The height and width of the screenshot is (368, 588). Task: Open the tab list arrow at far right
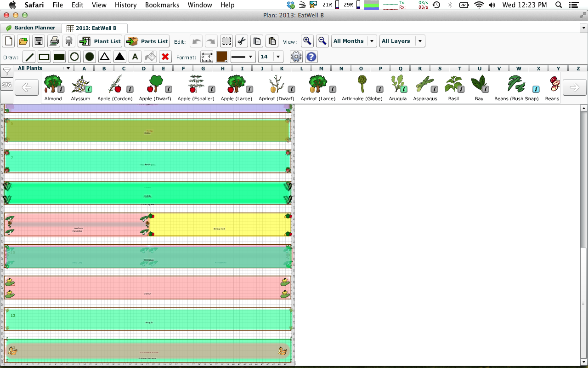(x=584, y=28)
